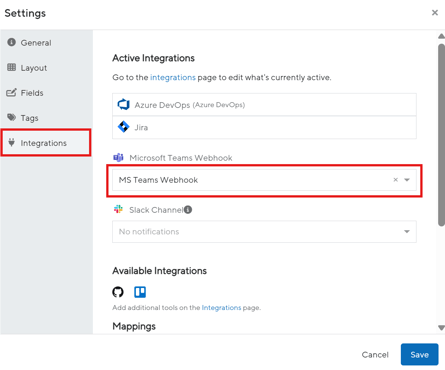
Task: Open the Slack Channel No notifications dropdown
Action: point(264,231)
